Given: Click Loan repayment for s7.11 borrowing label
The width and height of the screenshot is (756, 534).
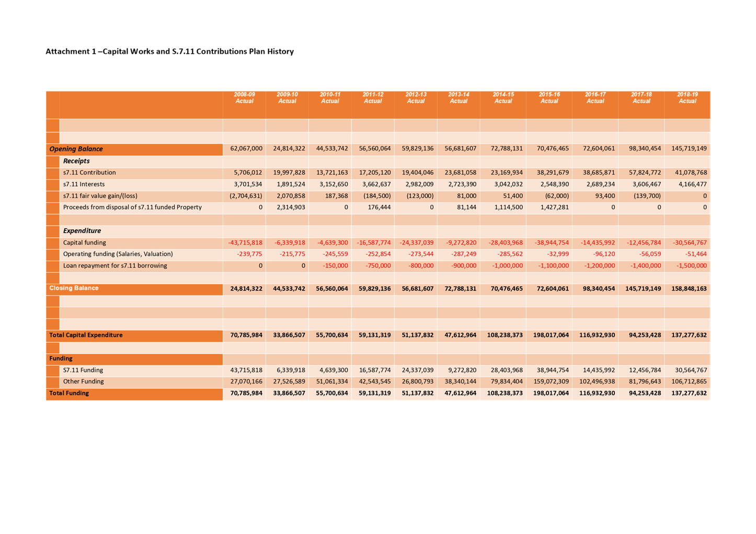Looking at the screenshot, I should coord(115,265).
